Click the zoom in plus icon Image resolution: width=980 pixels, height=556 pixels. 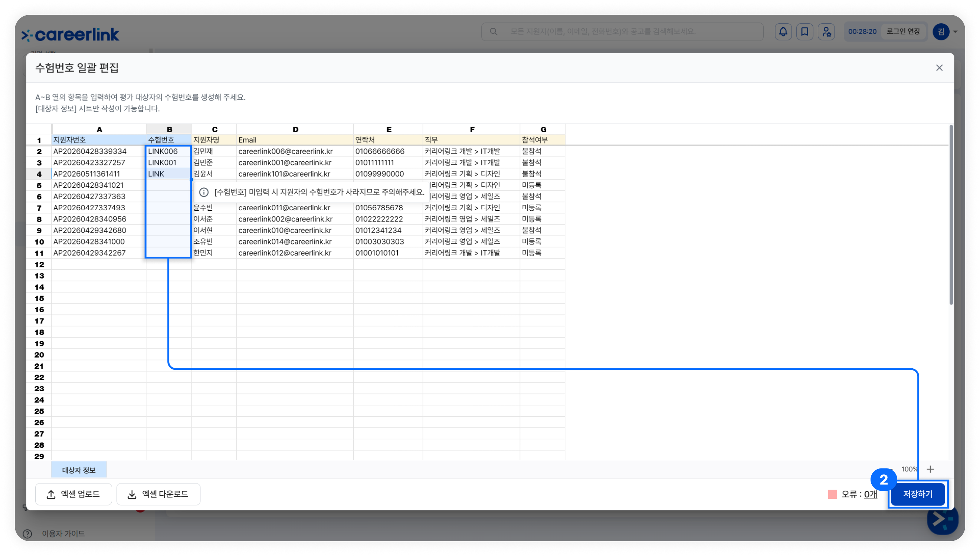[x=930, y=469]
